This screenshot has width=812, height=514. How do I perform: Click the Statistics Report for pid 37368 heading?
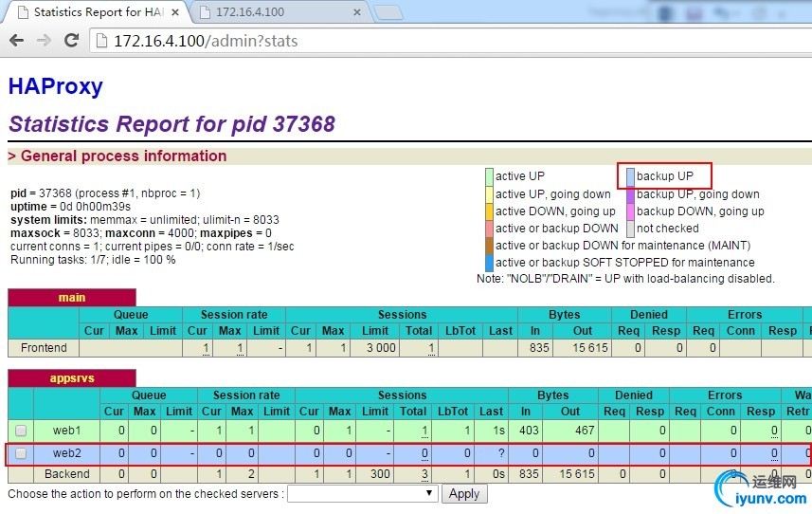[x=171, y=124]
